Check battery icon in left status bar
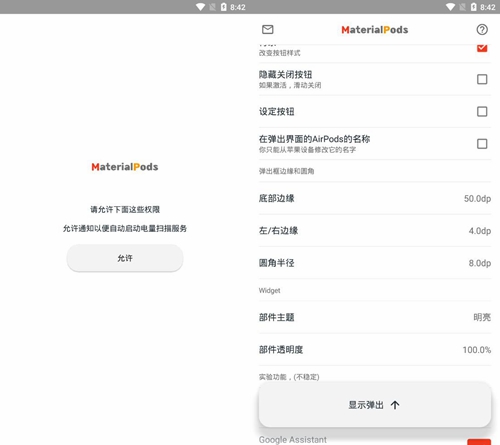 pyautogui.click(x=223, y=7)
